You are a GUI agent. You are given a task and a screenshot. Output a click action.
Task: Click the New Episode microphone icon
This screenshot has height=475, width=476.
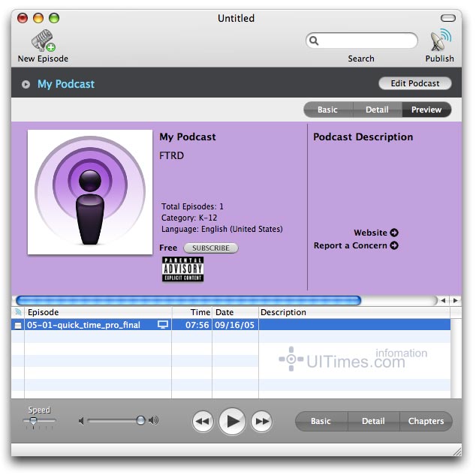(x=43, y=40)
